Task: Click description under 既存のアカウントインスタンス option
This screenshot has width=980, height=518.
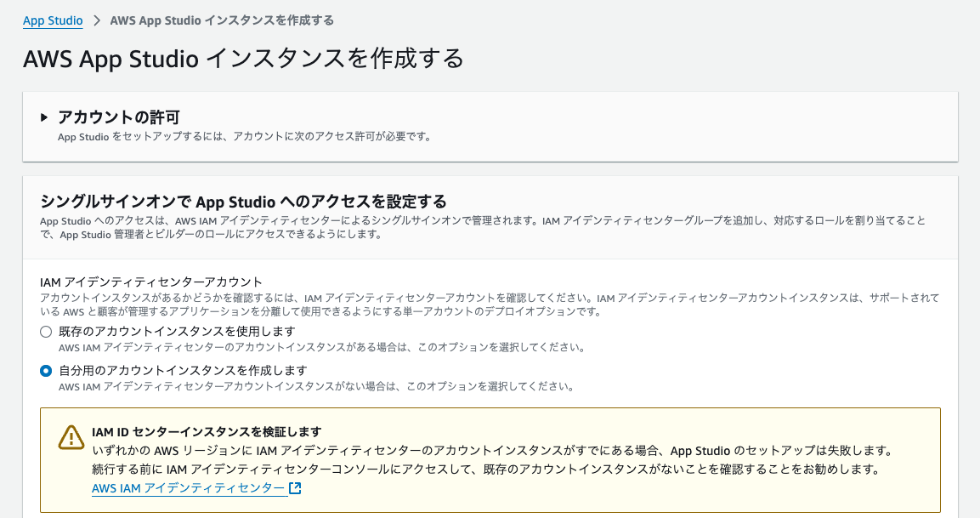Action: pos(322,347)
